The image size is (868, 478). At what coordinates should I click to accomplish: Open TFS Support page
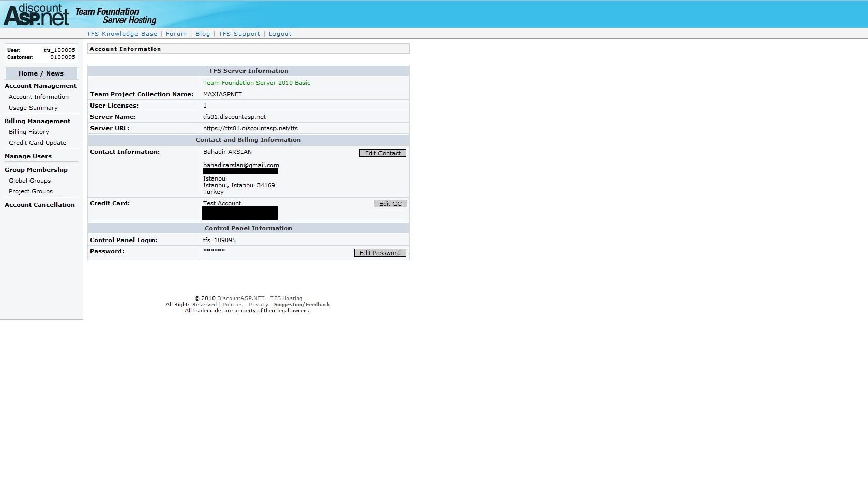click(239, 34)
